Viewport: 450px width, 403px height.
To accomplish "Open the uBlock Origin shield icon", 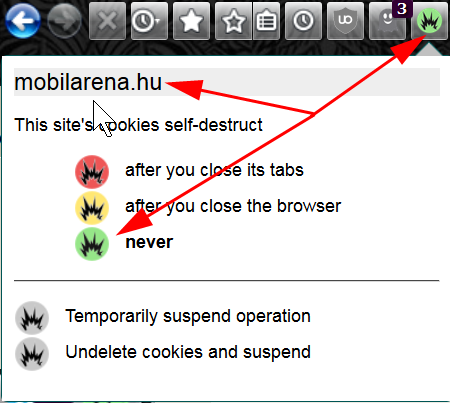I will click(x=345, y=21).
